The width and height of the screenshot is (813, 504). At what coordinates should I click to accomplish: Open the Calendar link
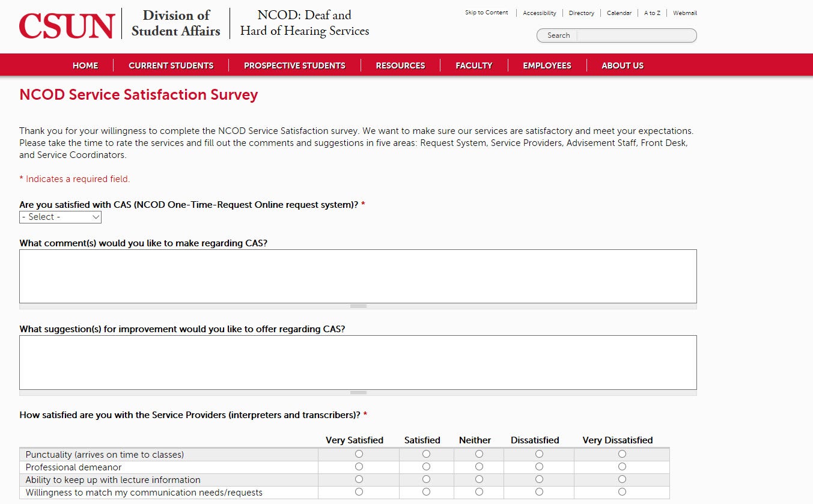pyautogui.click(x=619, y=13)
